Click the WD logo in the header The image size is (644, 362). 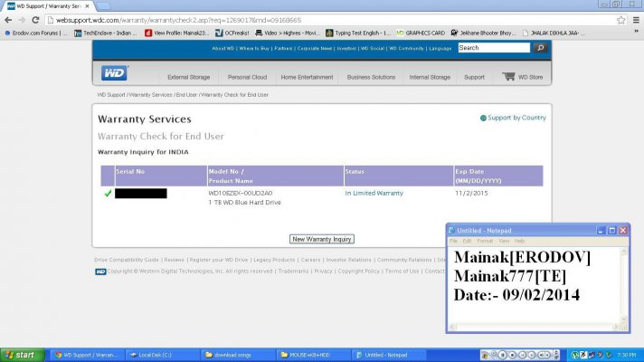tap(115, 73)
